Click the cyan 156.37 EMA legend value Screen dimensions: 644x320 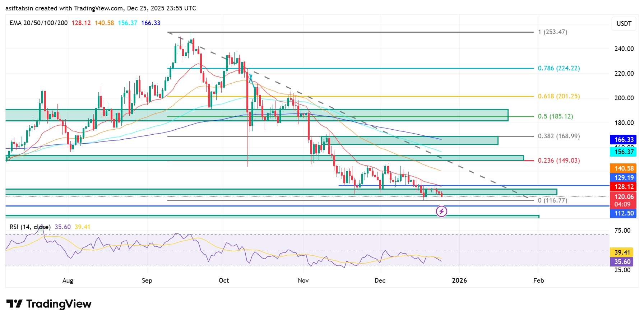pos(128,23)
